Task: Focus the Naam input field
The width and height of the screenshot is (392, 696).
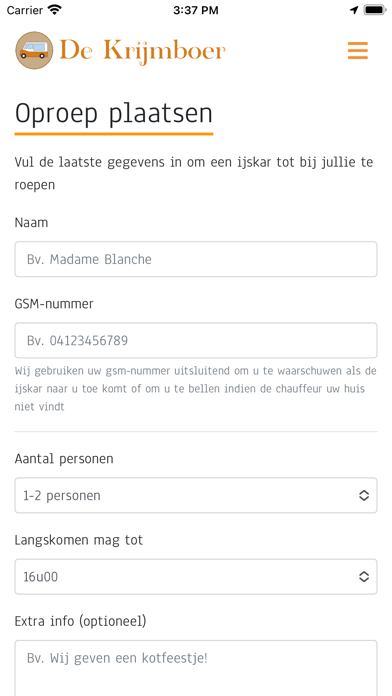Action: pyautogui.click(x=196, y=259)
